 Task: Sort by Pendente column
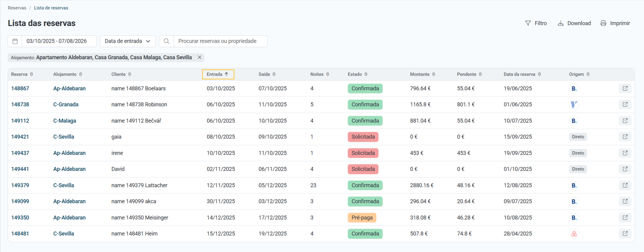point(469,74)
